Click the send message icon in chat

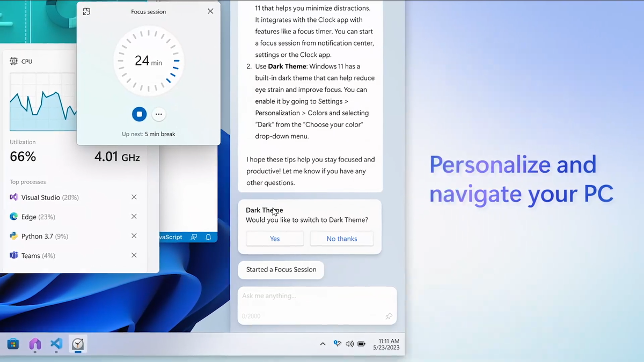pyautogui.click(x=389, y=316)
